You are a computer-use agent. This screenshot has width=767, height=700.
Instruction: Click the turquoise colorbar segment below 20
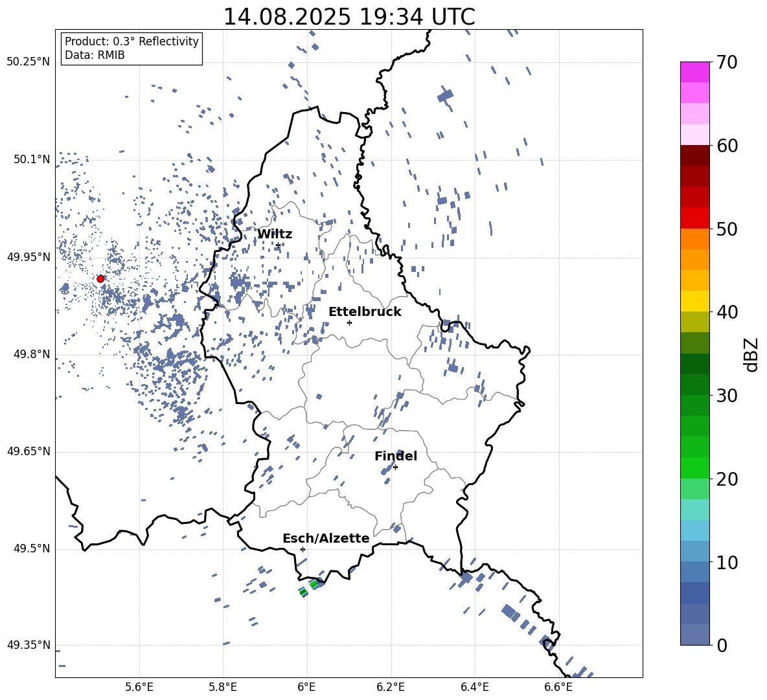694,510
